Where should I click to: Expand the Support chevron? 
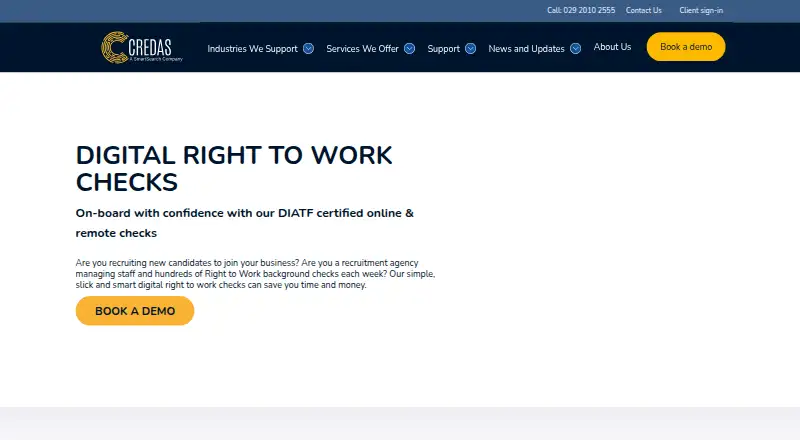click(470, 48)
